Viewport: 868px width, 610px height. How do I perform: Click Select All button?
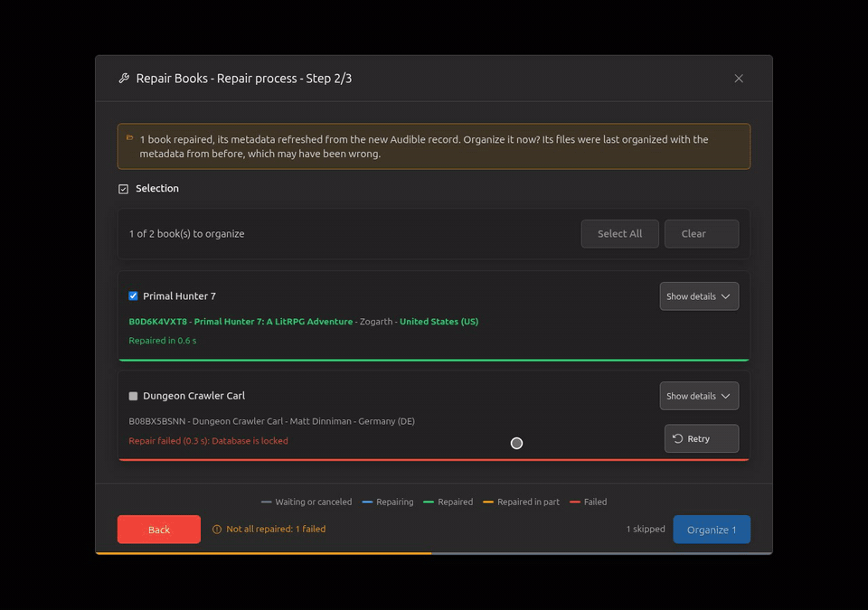619,233
